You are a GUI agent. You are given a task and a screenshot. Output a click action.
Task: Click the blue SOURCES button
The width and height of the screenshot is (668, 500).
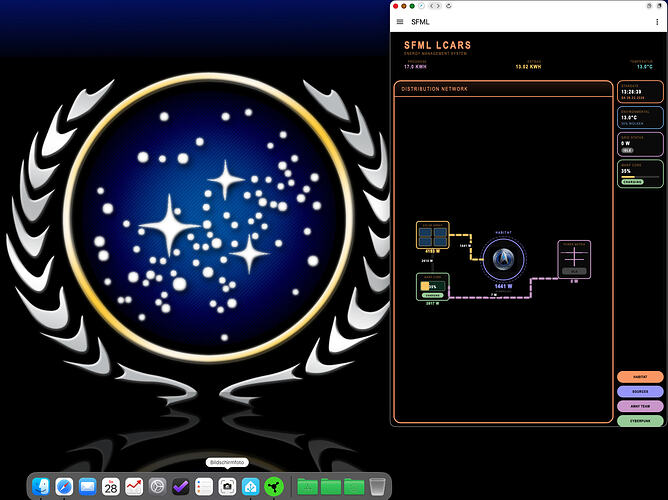click(x=640, y=391)
